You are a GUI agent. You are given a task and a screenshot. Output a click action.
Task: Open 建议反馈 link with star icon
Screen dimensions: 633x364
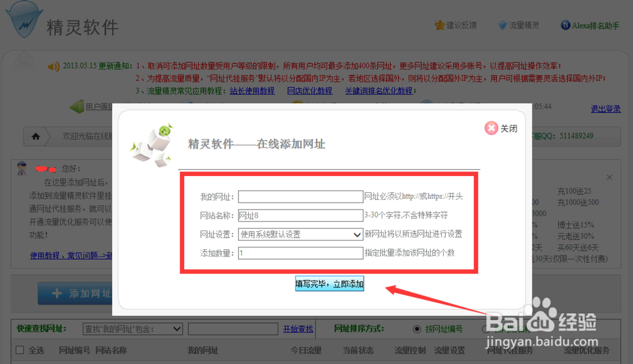pyautogui.click(x=456, y=25)
